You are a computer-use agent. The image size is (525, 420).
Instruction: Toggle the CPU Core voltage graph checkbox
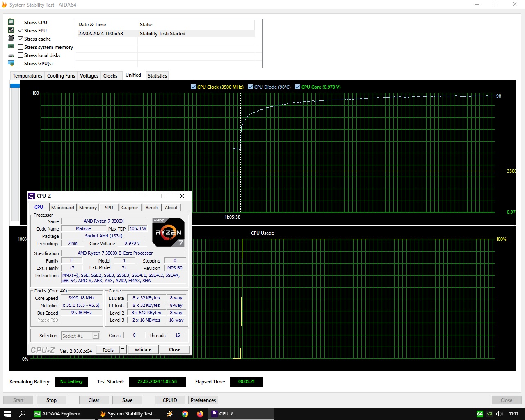298,87
